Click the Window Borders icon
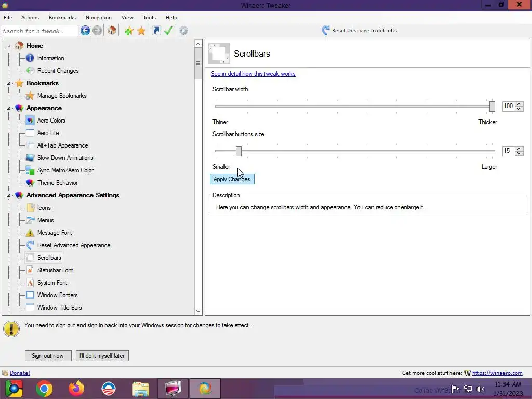The height and width of the screenshot is (399, 532). click(30, 295)
